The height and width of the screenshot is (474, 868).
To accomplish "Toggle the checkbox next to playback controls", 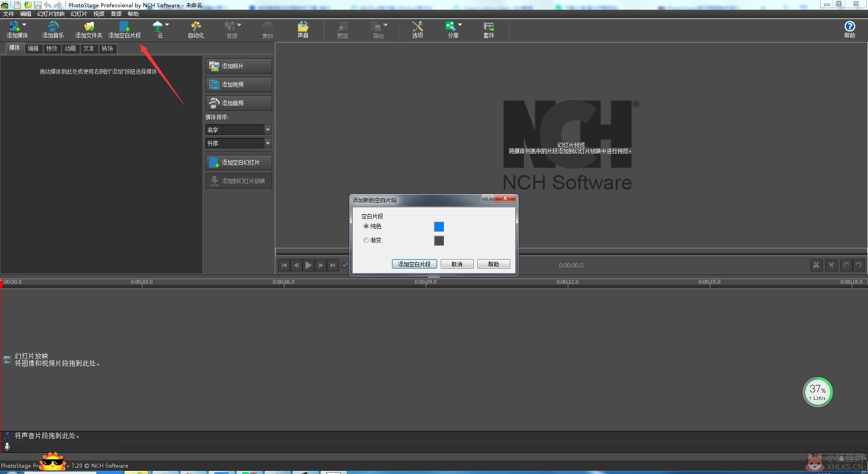I will [x=345, y=265].
